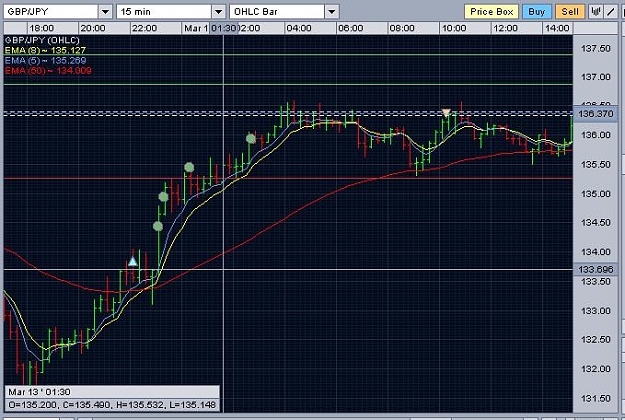Click the OHLC values readout line
625x420 pixels.
click(x=112, y=405)
